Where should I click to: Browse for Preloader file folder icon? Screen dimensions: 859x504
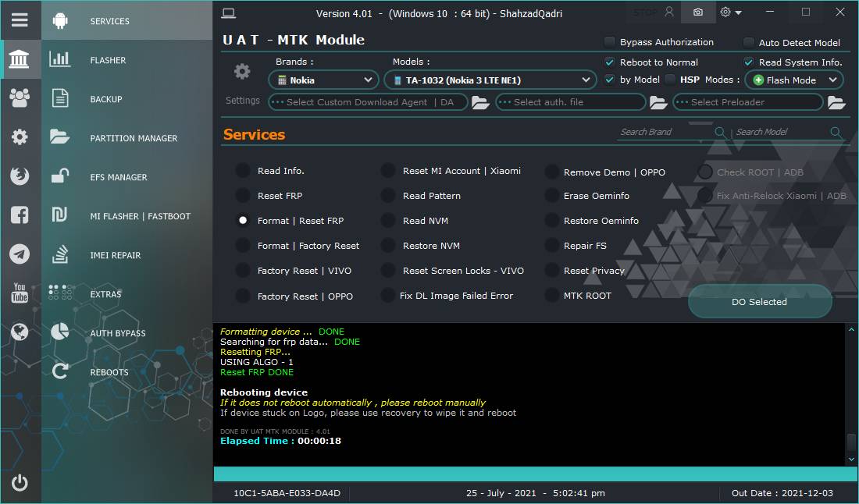(836, 102)
